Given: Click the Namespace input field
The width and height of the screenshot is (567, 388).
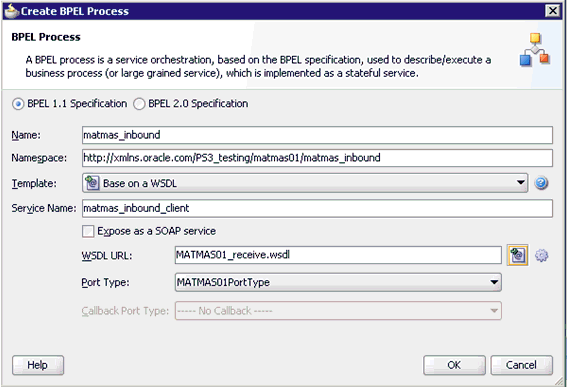Looking at the screenshot, I should coord(317,158).
